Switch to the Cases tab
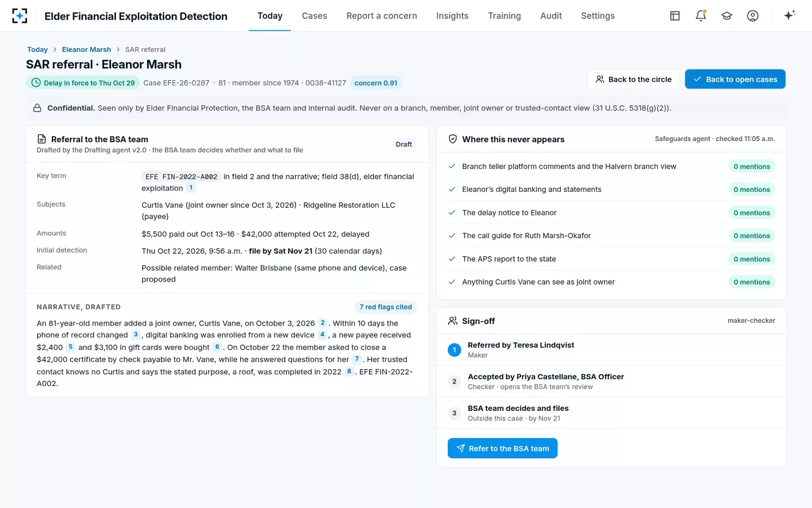This screenshot has width=812, height=508. (x=314, y=16)
